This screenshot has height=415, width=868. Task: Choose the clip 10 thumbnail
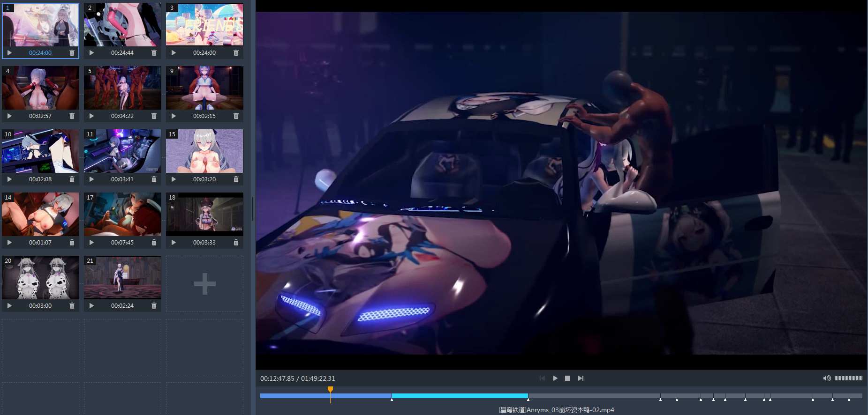tap(40, 151)
